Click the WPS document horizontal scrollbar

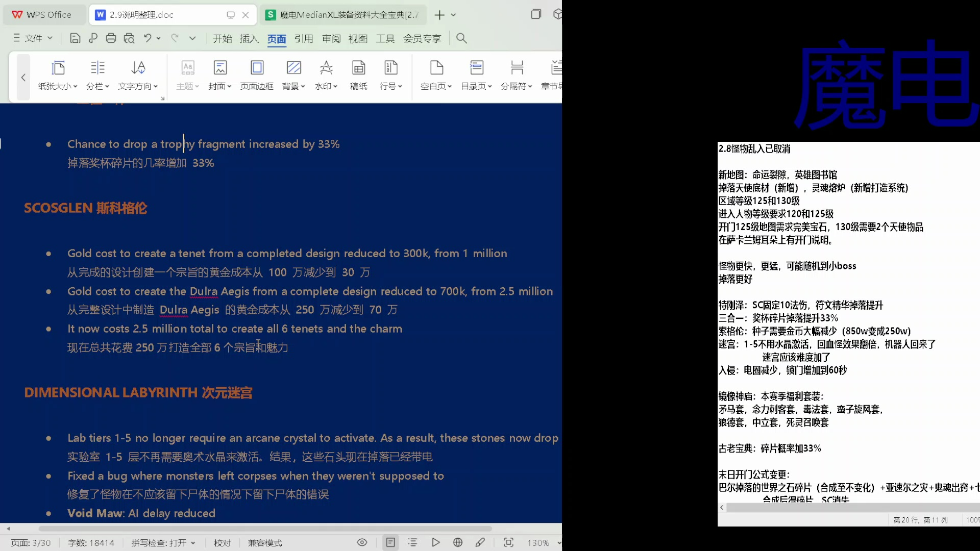pyautogui.click(x=265, y=529)
